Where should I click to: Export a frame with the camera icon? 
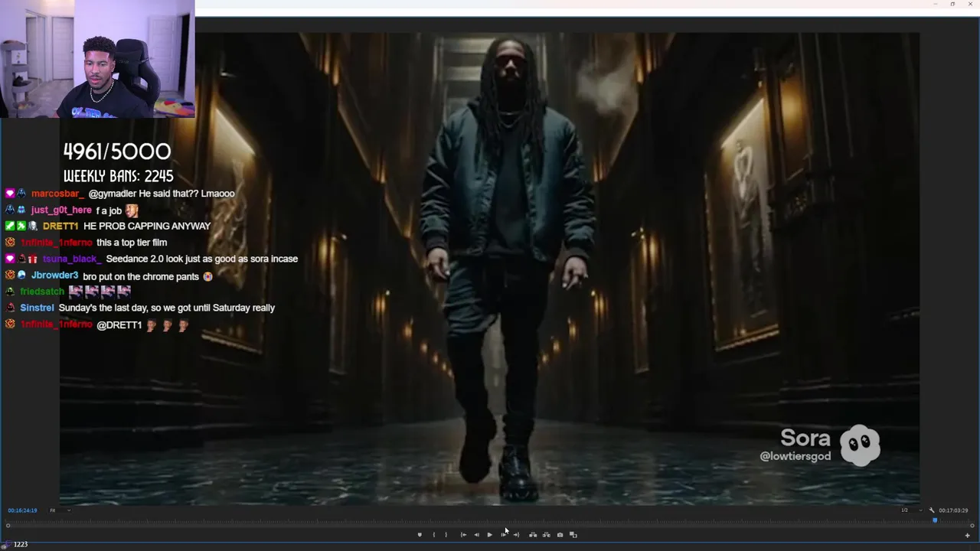[x=560, y=535]
